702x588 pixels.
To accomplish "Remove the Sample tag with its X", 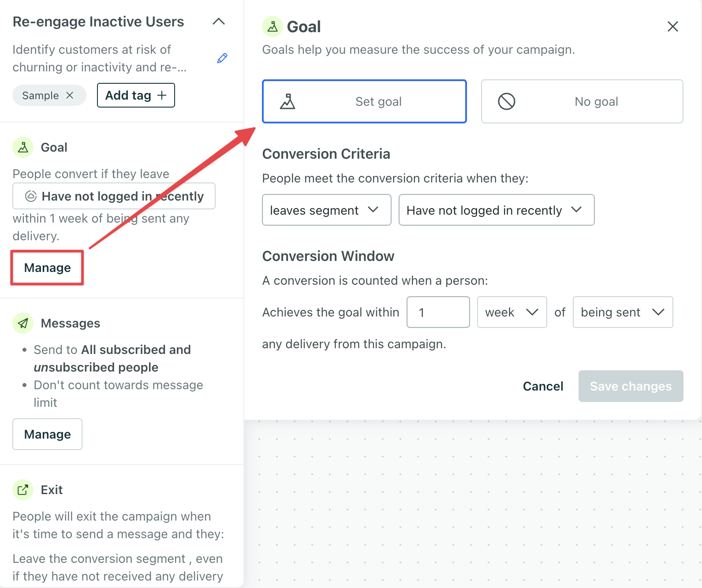I will coord(70,95).
